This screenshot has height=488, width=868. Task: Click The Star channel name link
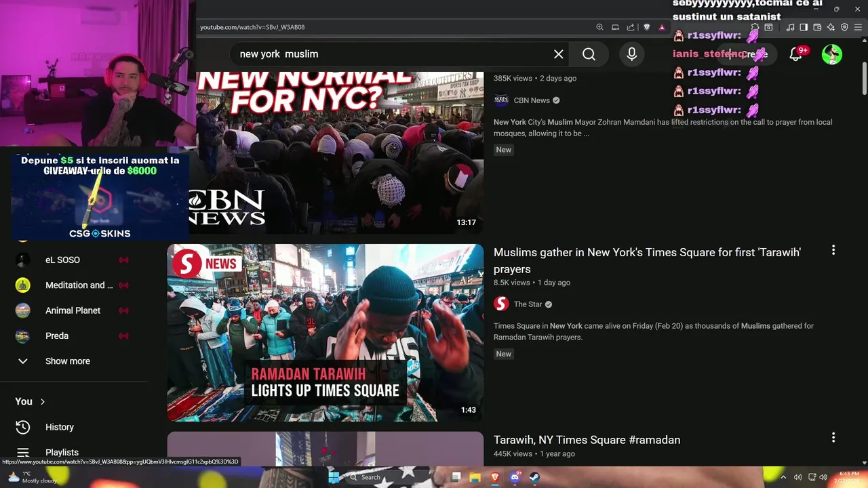528,304
